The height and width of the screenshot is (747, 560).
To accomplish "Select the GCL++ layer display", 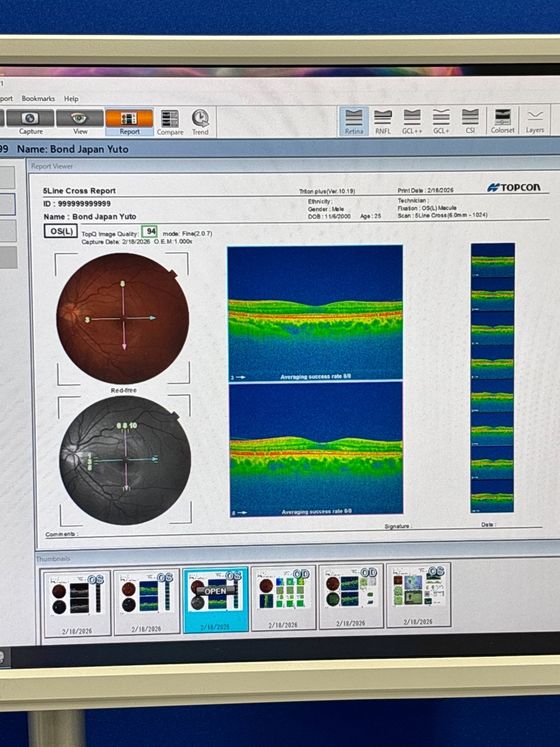I will (412, 121).
